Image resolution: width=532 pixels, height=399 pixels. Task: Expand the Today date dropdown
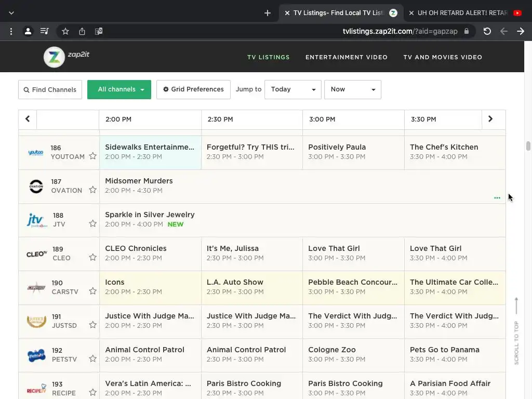pyautogui.click(x=292, y=89)
